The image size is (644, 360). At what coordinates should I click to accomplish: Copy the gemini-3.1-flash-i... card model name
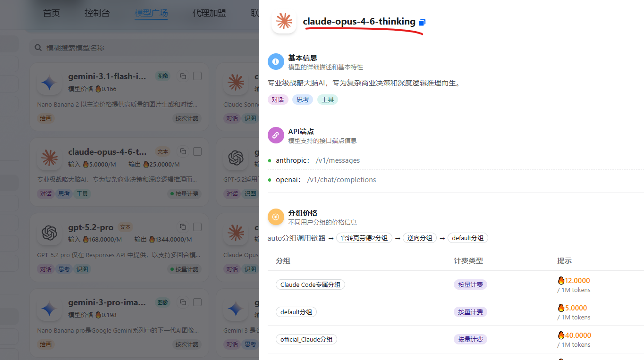[x=183, y=76]
